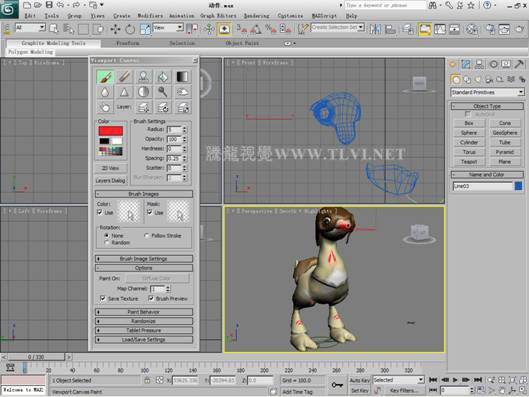Click the Play Animation button
Viewport: 529px width, 397px height.
(455, 380)
